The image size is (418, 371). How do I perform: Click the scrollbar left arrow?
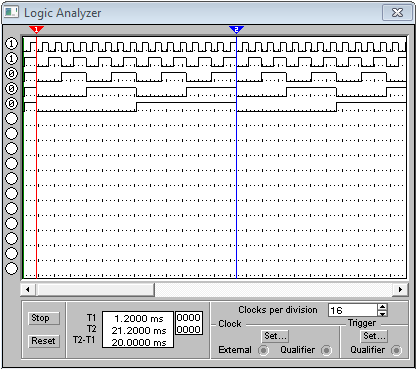click(x=28, y=289)
